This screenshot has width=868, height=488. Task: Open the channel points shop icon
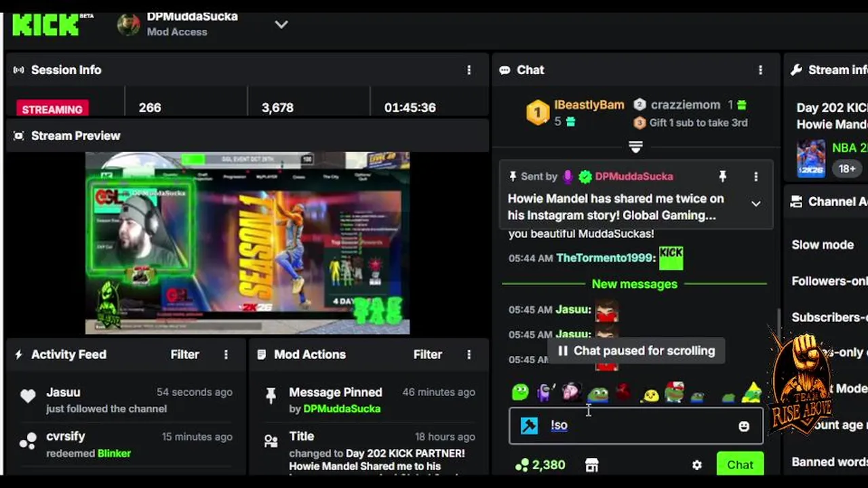click(x=592, y=465)
